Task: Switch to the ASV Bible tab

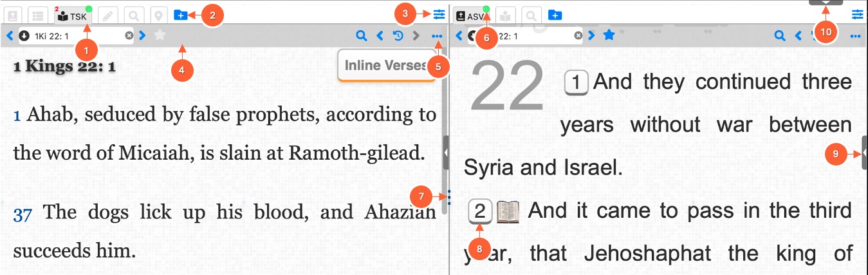Action: [x=470, y=15]
